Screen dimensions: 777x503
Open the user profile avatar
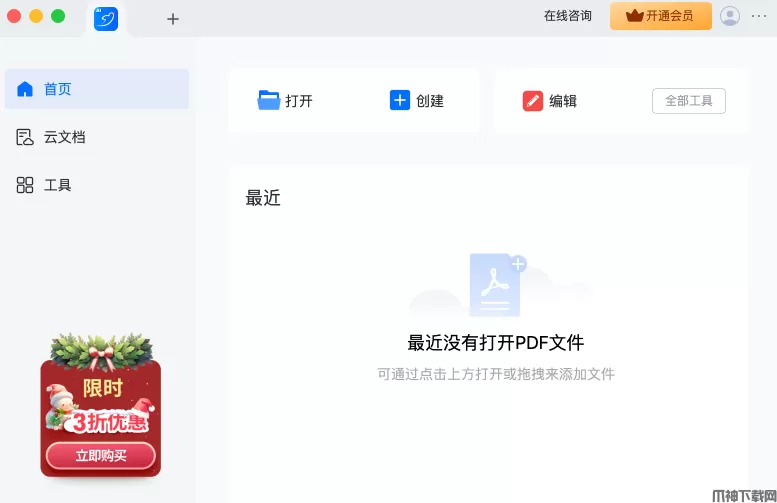730,16
